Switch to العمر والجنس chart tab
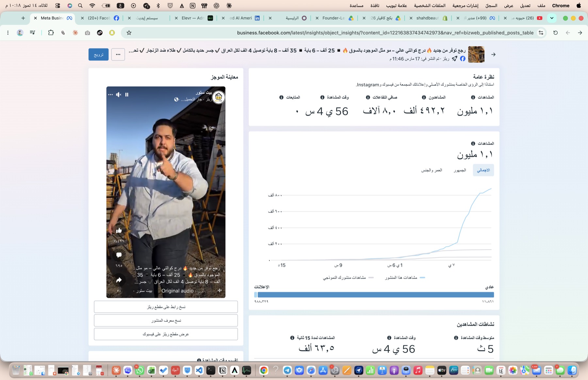Image resolution: width=588 pixels, height=380 pixels. (432, 170)
